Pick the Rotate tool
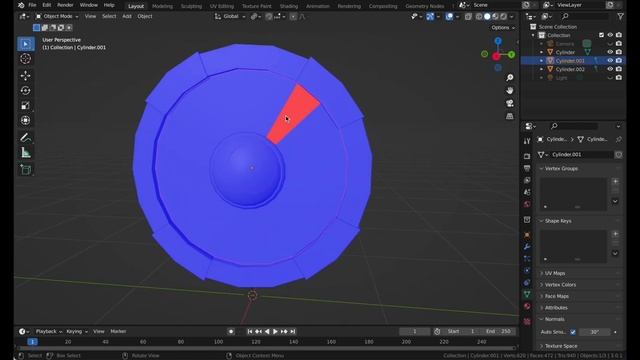 26,91
